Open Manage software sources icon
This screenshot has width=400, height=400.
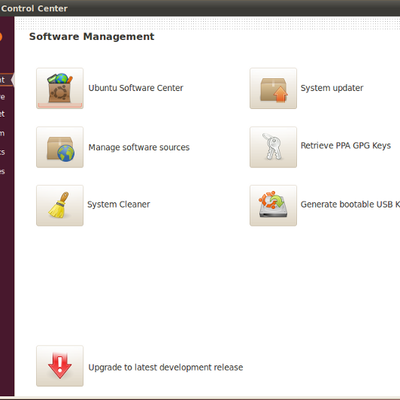[60, 147]
